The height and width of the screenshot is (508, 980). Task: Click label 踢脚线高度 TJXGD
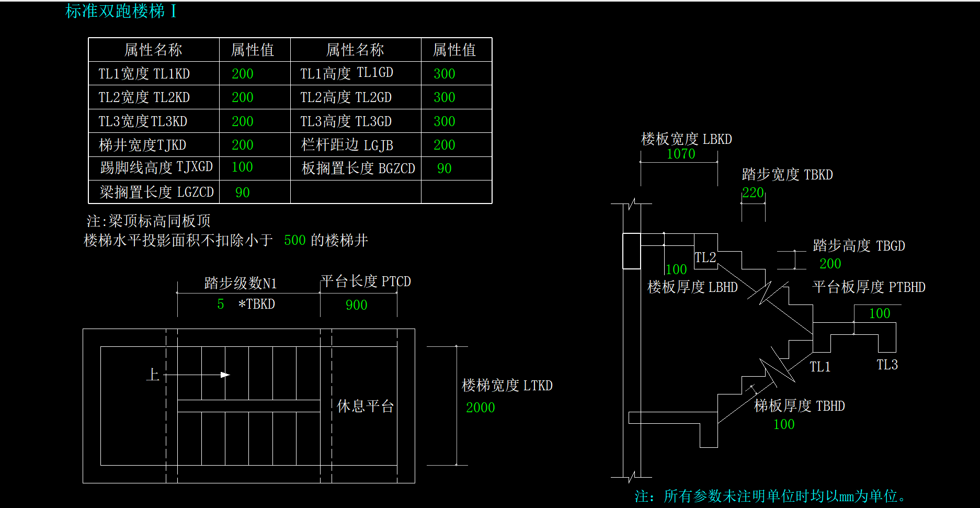pos(156,167)
